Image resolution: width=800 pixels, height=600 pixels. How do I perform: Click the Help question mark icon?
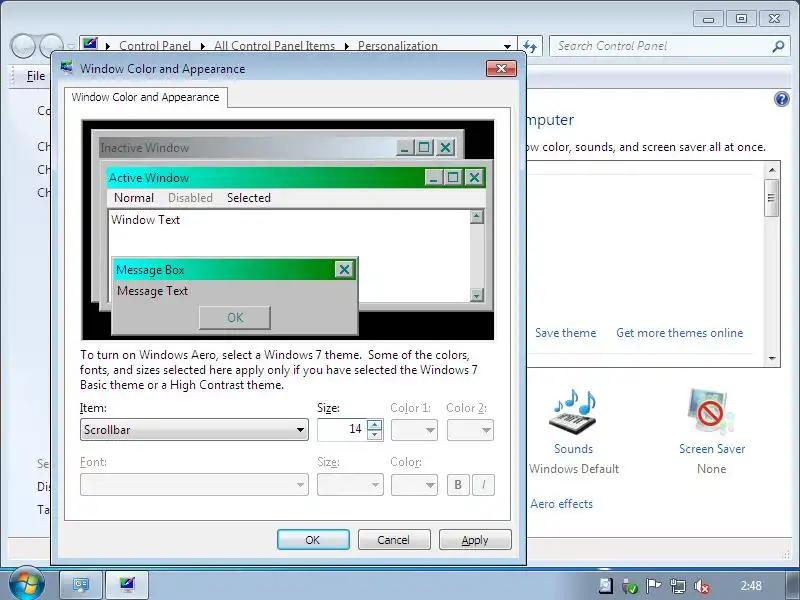pos(781,99)
